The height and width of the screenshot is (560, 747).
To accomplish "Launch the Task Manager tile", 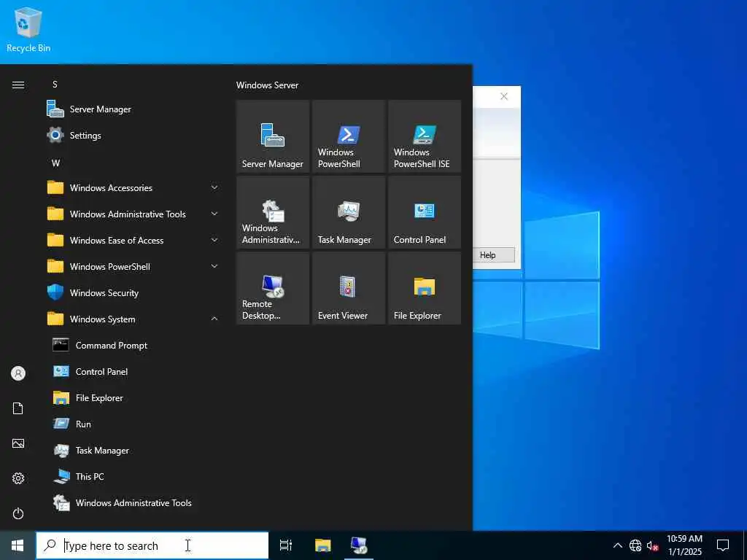I will [348, 212].
